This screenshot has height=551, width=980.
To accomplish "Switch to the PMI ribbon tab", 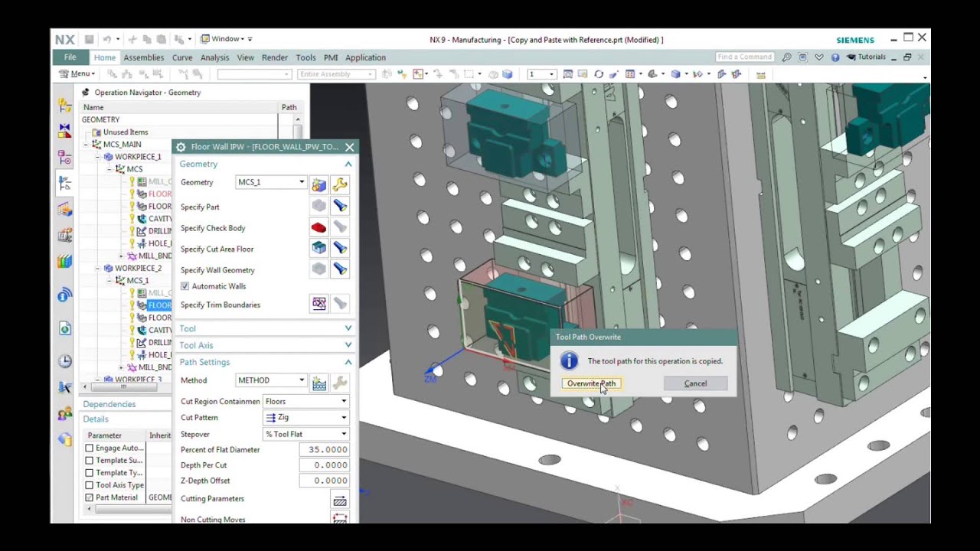I will (331, 57).
